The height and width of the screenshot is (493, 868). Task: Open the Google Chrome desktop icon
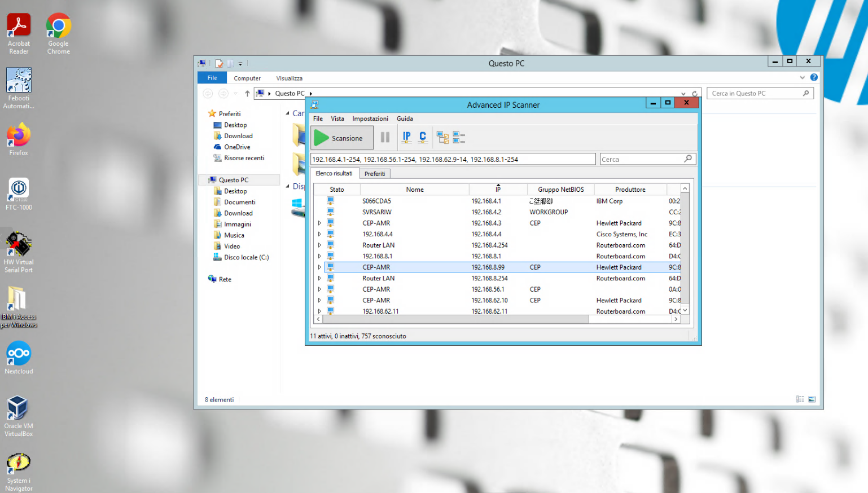point(59,34)
